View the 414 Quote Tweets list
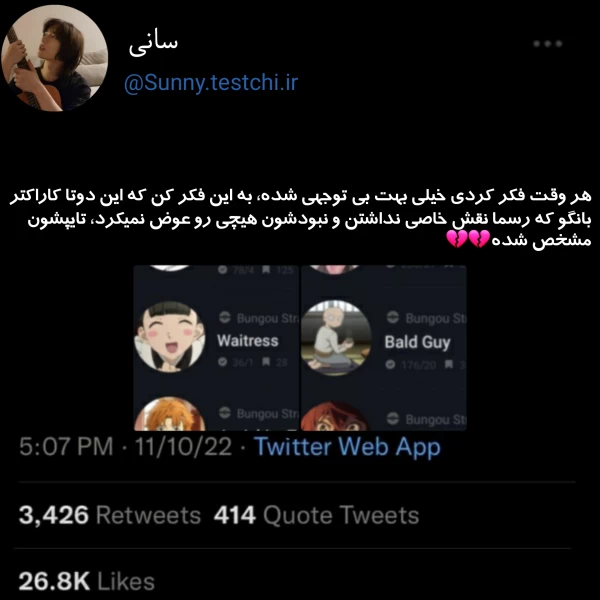The image size is (600, 600). coord(316,515)
